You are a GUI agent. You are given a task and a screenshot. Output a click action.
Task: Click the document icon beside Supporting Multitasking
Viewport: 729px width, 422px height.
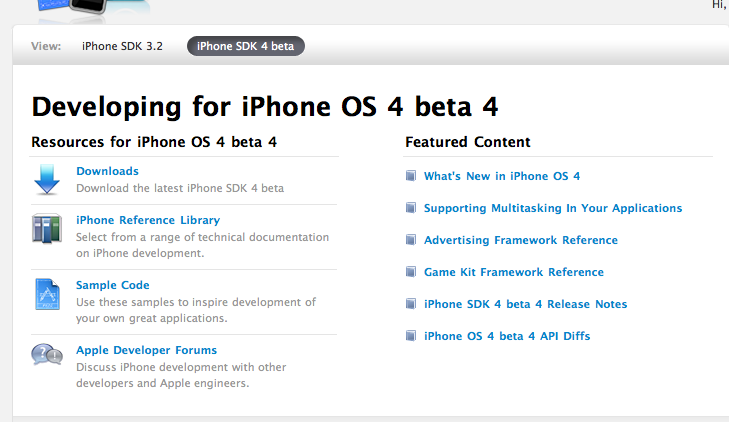tap(411, 208)
